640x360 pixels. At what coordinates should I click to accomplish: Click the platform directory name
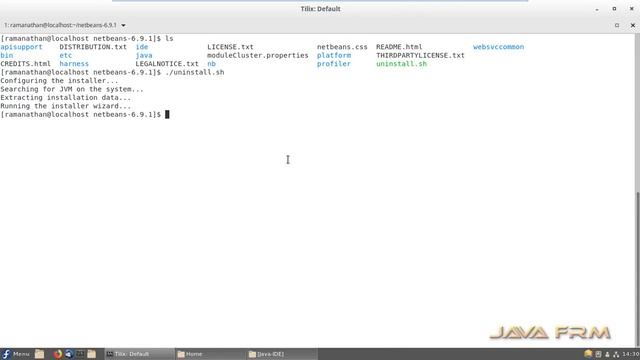(x=333, y=55)
